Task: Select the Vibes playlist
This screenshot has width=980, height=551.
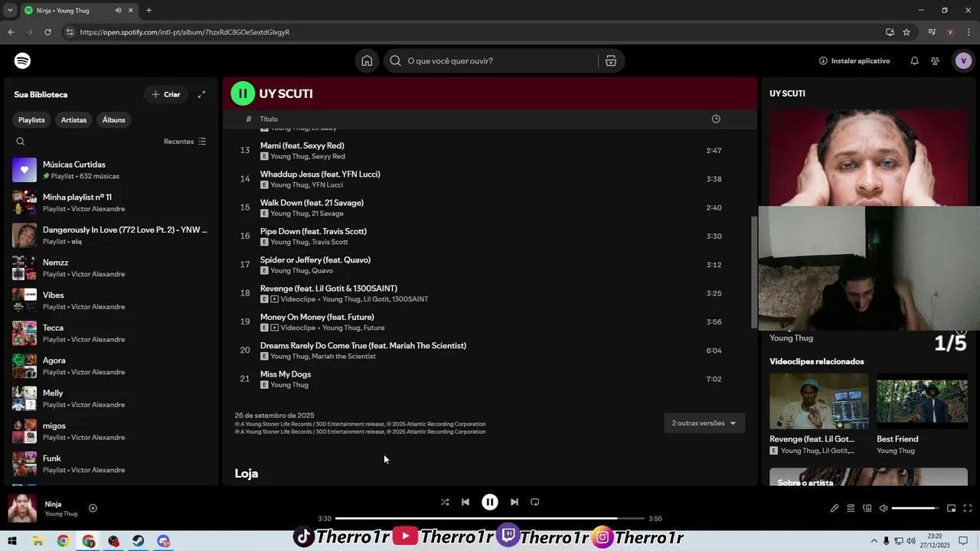Action: click(x=111, y=301)
